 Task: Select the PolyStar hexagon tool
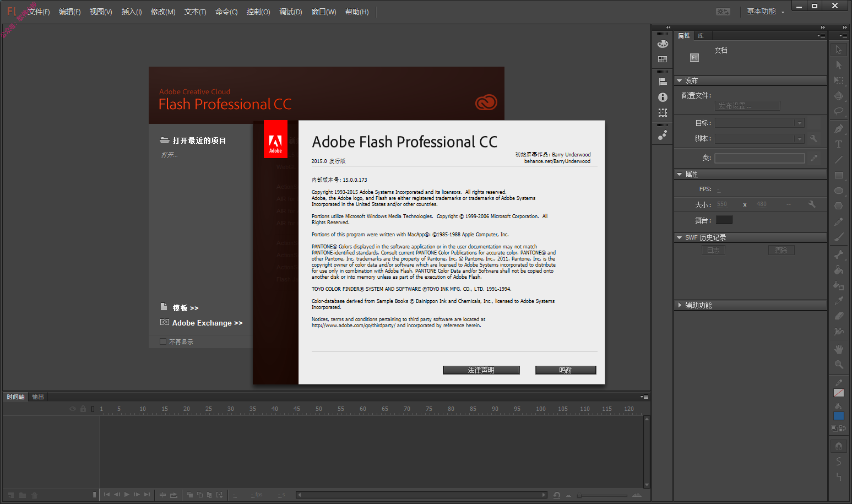coord(838,206)
